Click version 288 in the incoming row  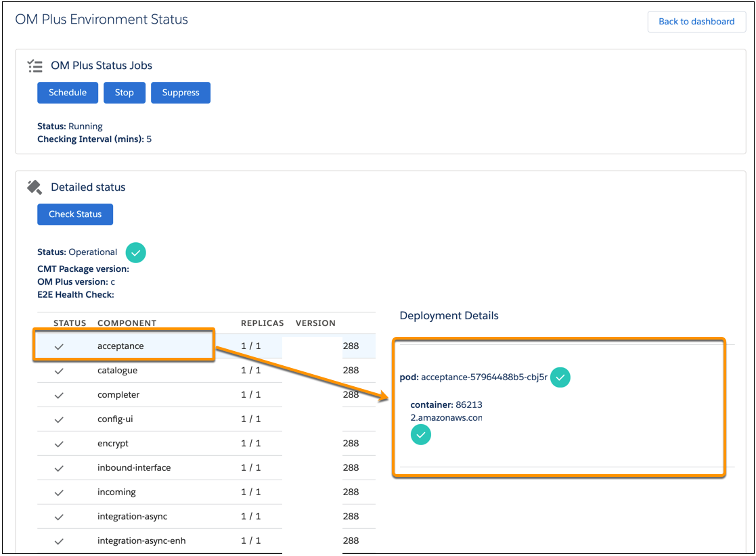pyautogui.click(x=351, y=492)
